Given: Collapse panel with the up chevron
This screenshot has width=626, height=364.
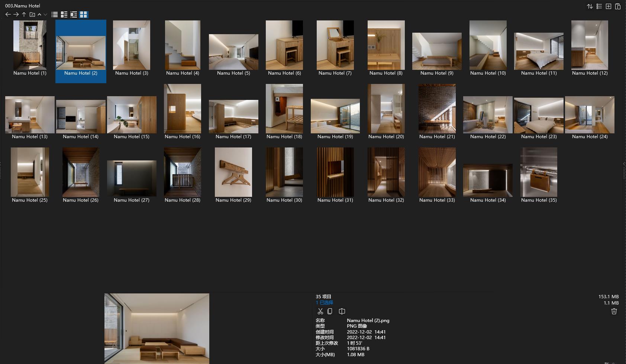Looking at the screenshot, I should (x=39, y=14).
